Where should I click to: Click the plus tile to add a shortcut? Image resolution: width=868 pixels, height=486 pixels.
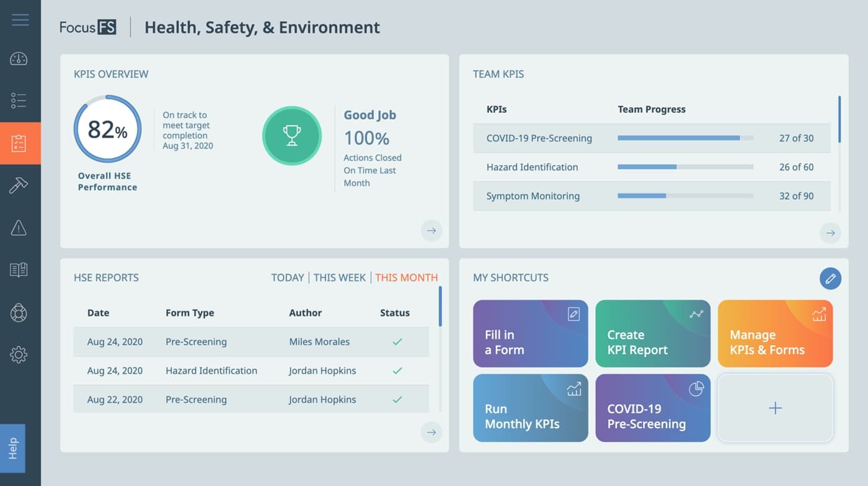pos(775,408)
